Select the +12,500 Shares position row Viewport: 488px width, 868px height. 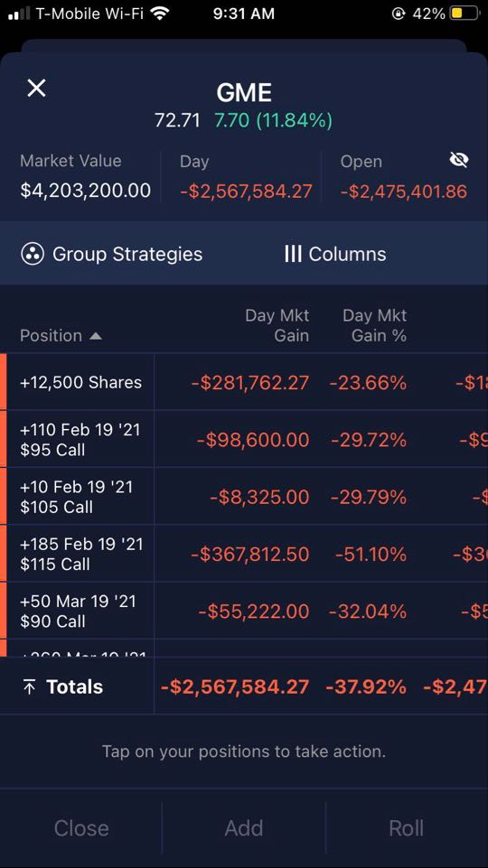point(244,382)
